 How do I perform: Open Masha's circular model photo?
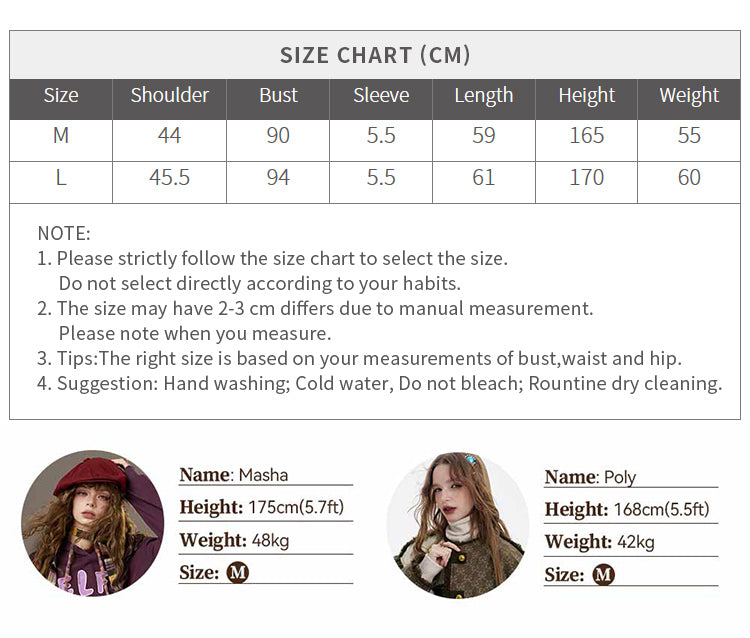pyautogui.click(x=93, y=523)
